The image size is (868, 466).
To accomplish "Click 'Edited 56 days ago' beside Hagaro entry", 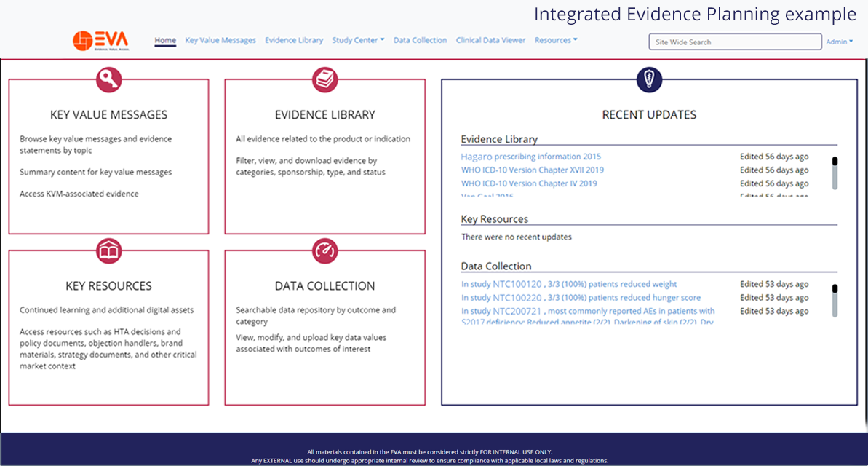I will tap(774, 157).
